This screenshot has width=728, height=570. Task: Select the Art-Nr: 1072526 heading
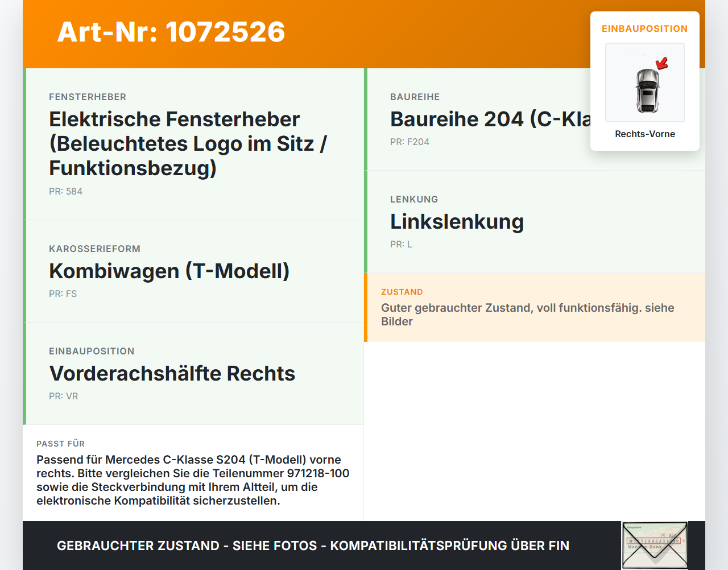tap(171, 32)
